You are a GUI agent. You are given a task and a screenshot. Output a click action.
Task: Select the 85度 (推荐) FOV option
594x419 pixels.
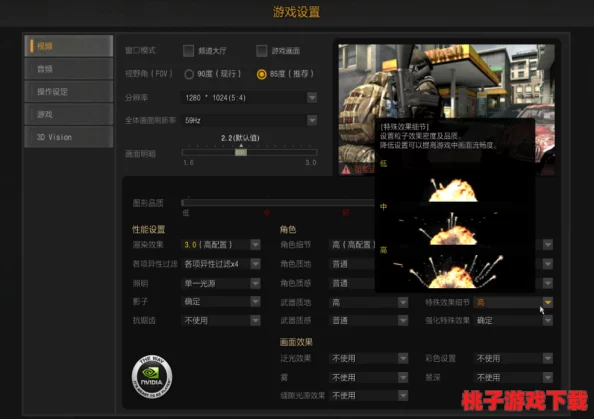coord(261,74)
